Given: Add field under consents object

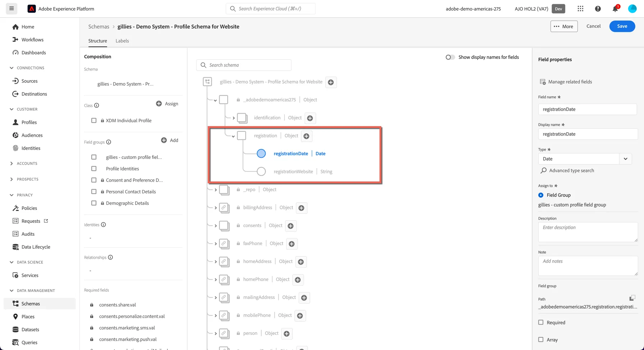Looking at the screenshot, I should point(291,226).
